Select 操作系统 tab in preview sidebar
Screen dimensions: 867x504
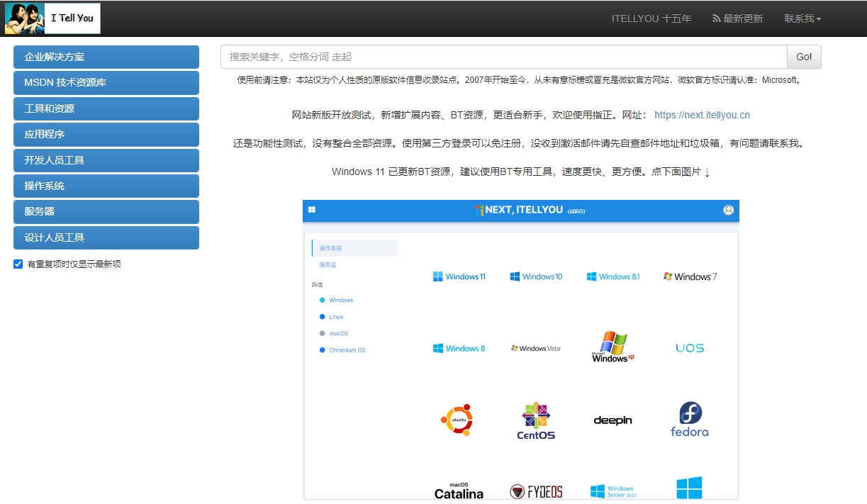pos(354,248)
